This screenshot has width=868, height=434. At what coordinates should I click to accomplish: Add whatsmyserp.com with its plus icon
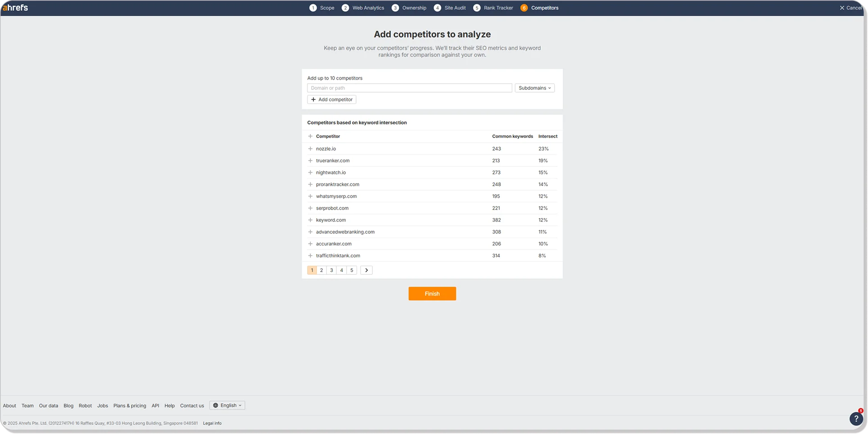tap(310, 196)
